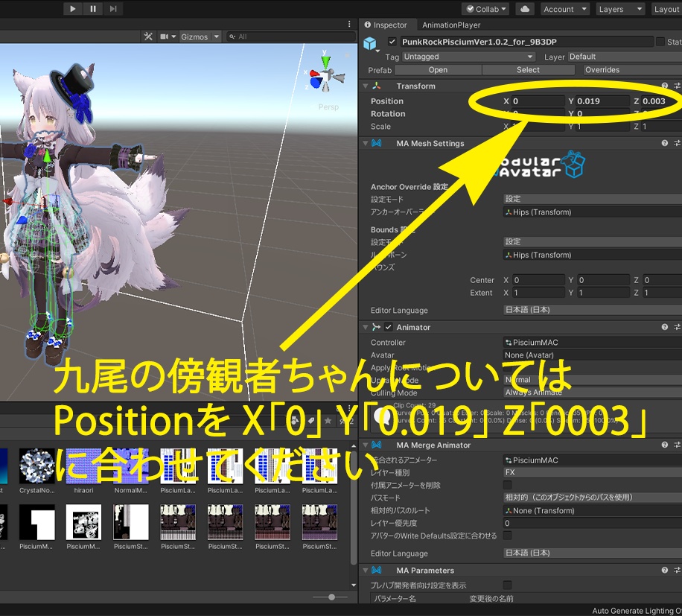This screenshot has width=682, height=616.
Task: Open the layer type FX dropdown
Action: click(593, 472)
